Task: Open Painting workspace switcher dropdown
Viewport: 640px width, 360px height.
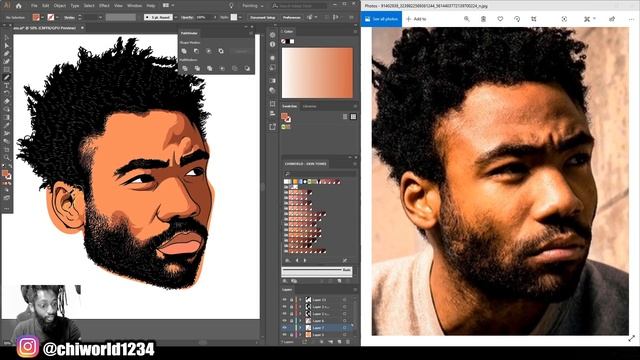Action: (x=252, y=6)
